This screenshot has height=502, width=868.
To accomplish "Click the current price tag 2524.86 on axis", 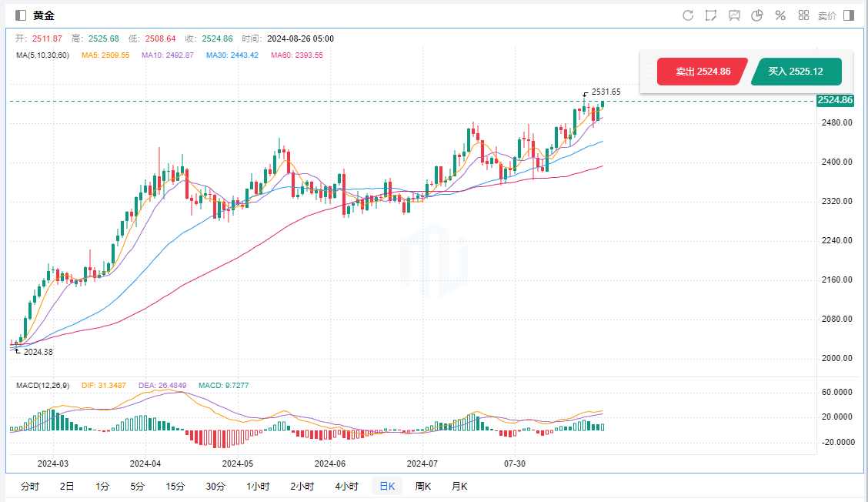I will (x=835, y=100).
